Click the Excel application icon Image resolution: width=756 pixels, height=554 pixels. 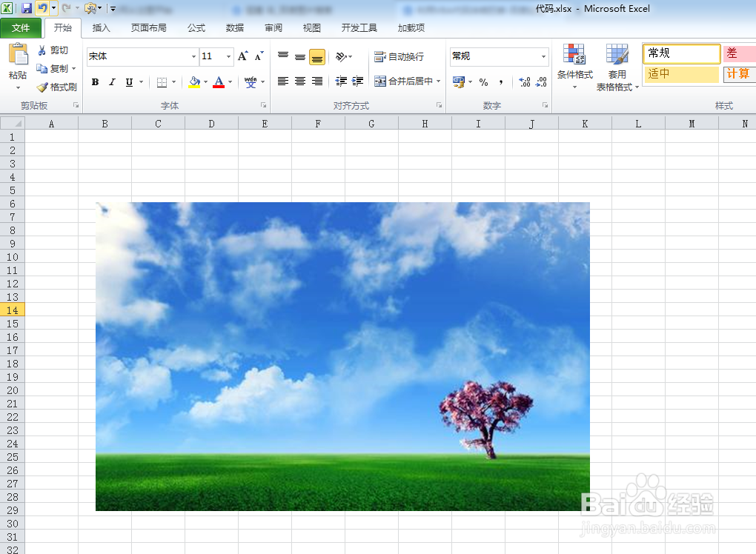[7, 8]
